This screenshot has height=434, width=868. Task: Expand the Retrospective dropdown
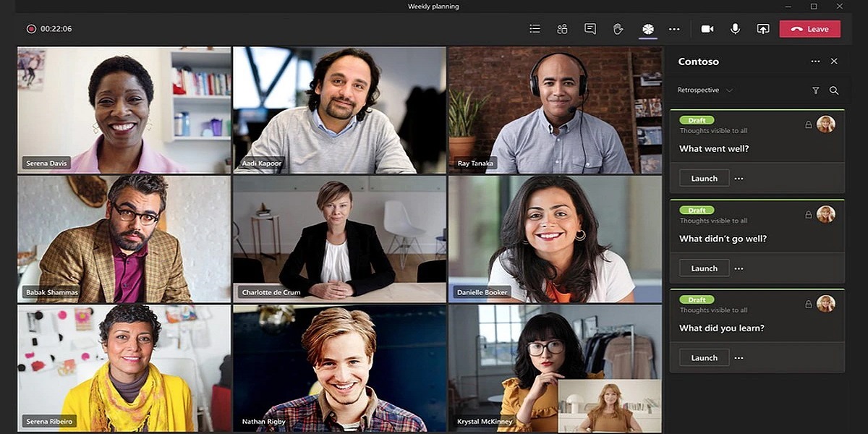[729, 90]
